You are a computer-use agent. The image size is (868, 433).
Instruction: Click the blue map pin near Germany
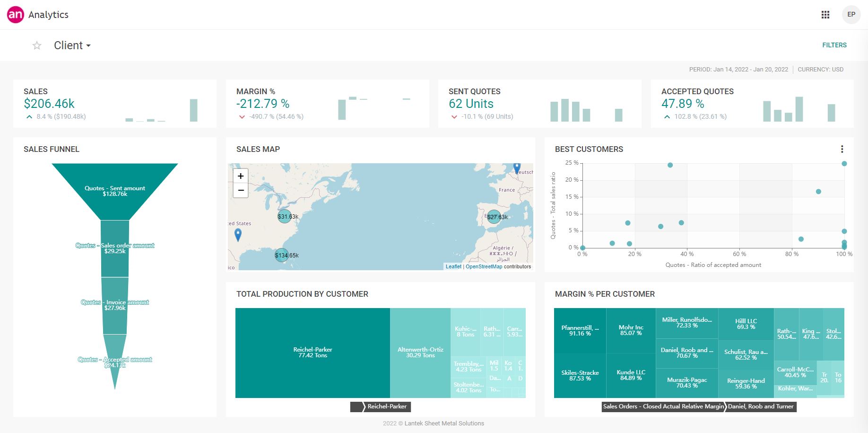(x=517, y=168)
